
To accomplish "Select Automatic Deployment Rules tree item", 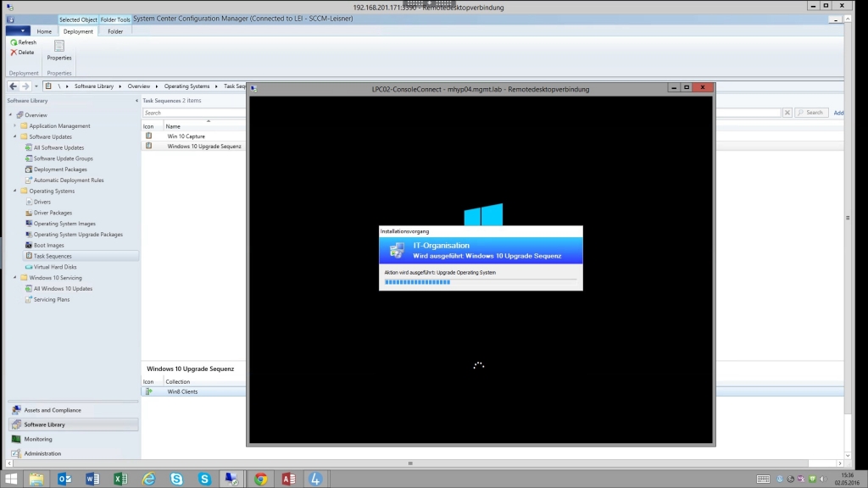I will point(64,180).
